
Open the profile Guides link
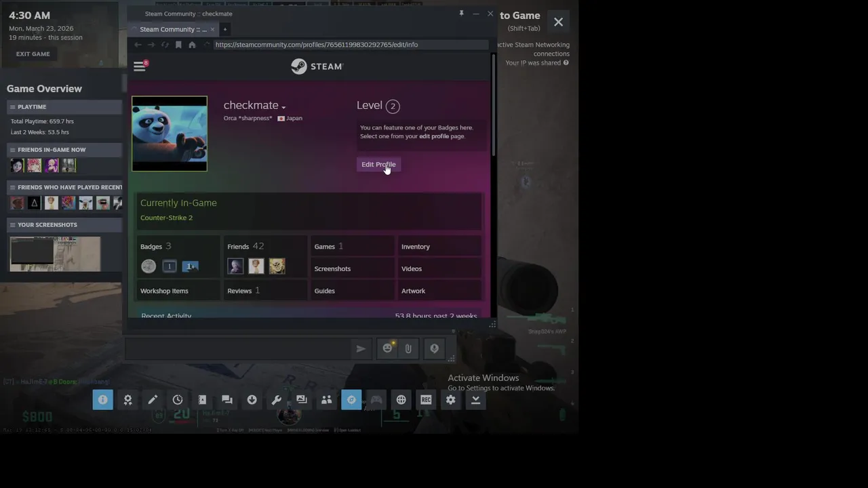point(324,291)
